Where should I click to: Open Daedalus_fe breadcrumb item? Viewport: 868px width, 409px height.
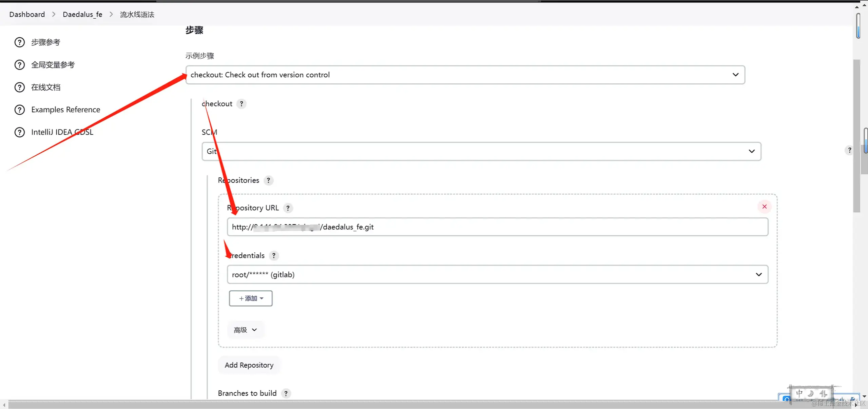click(82, 14)
